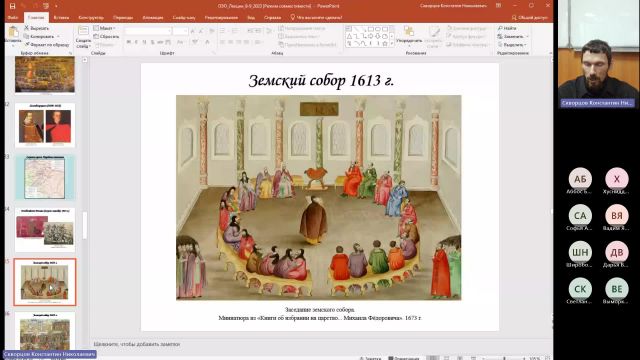Click the Underline formatting icon
The width and height of the screenshot is (640, 360).
(144, 42)
